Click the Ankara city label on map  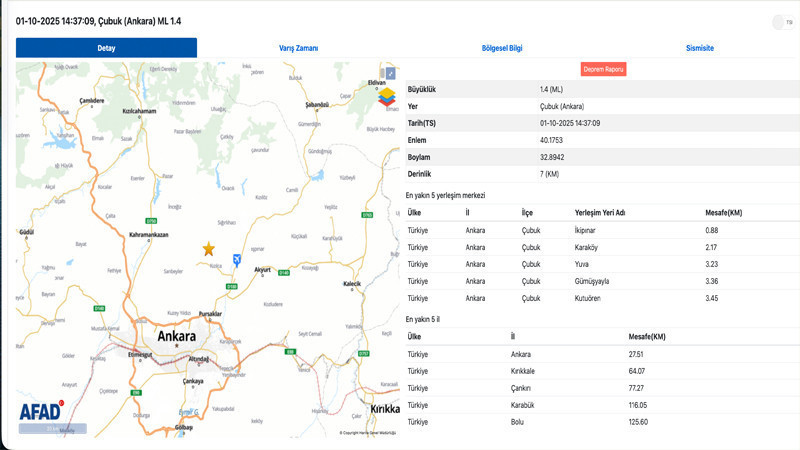(x=172, y=336)
